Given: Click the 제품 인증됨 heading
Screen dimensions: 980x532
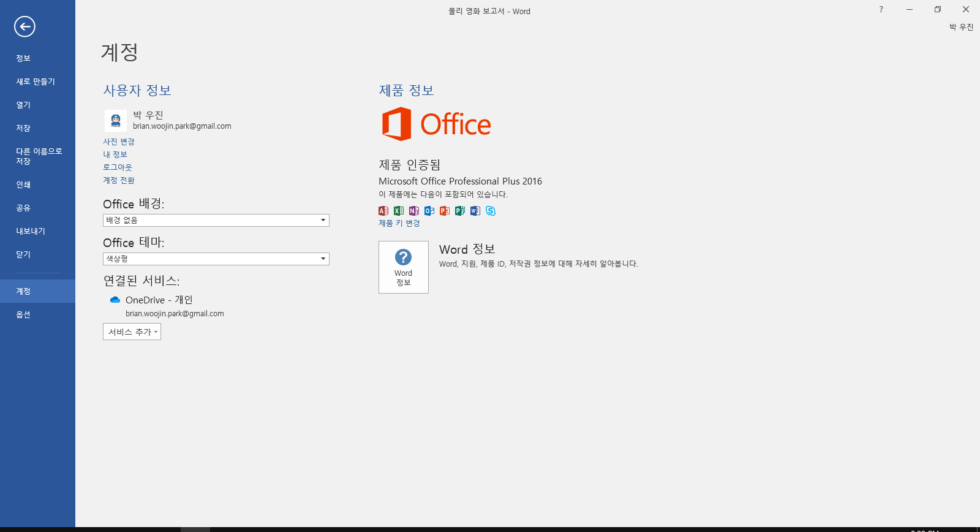Looking at the screenshot, I should tap(410, 165).
